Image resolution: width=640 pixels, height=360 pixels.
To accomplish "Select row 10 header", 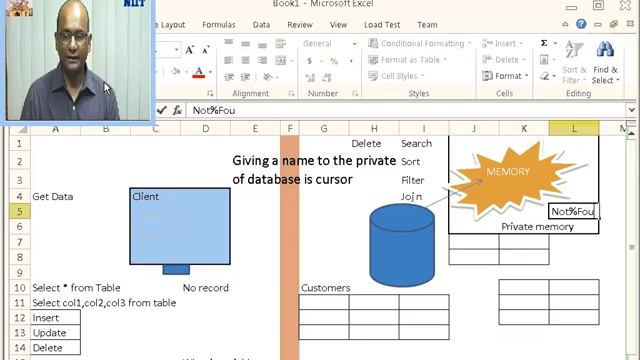I will tap(20, 287).
